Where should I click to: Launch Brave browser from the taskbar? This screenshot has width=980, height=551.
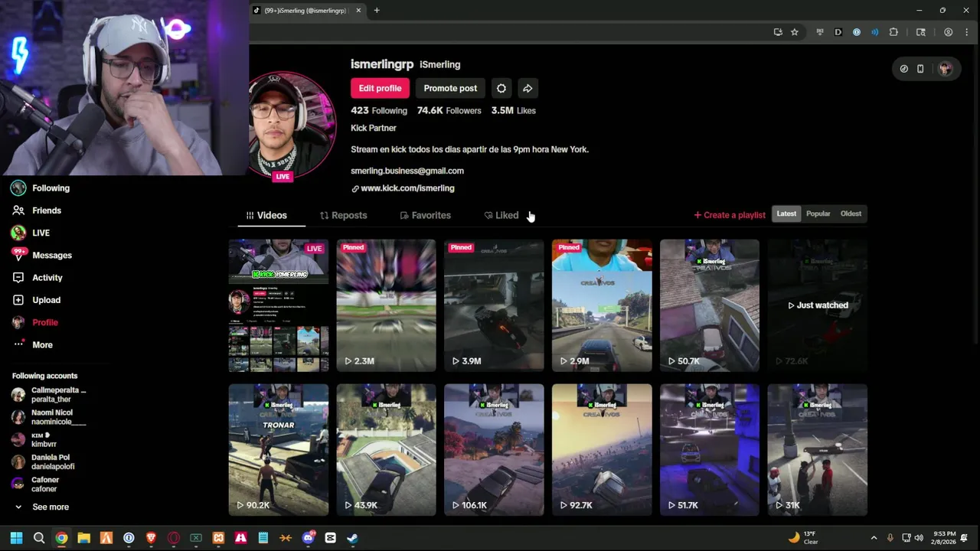[151, 538]
